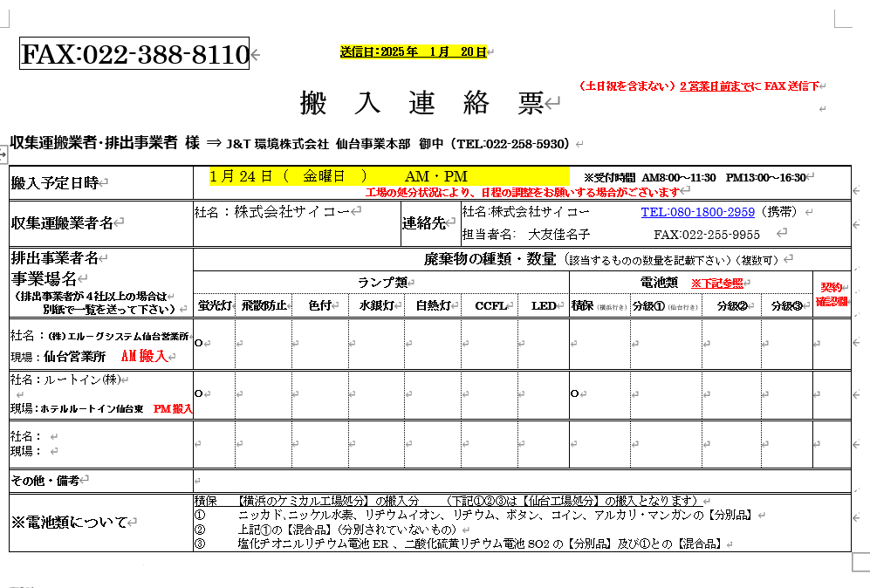
Task: Click the 担当者名 大友佳名子 entry
Action: [526, 235]
